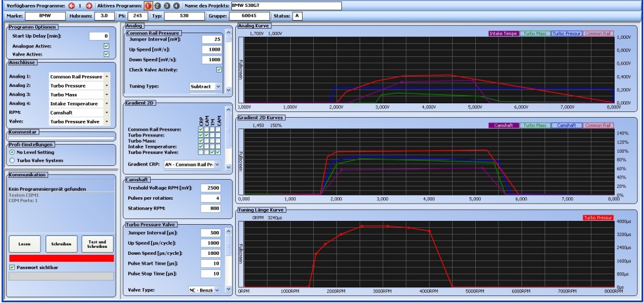Toggle CRP checkbox in Intake Temperature row

tap(201, 146)
